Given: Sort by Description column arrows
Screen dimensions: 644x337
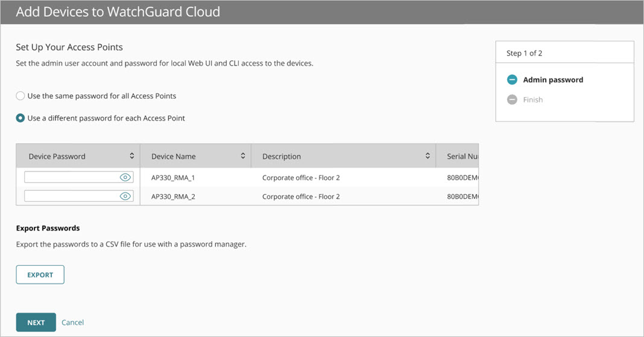Looking at the screenshot, I should point(428,156).
